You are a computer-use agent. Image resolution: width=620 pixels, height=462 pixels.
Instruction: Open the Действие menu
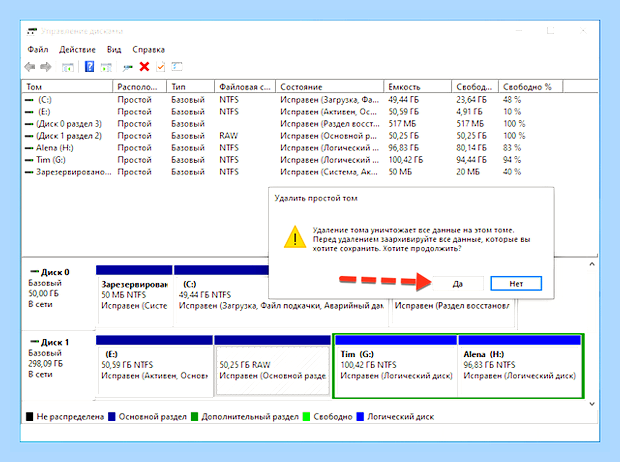(x=77, y=49)
